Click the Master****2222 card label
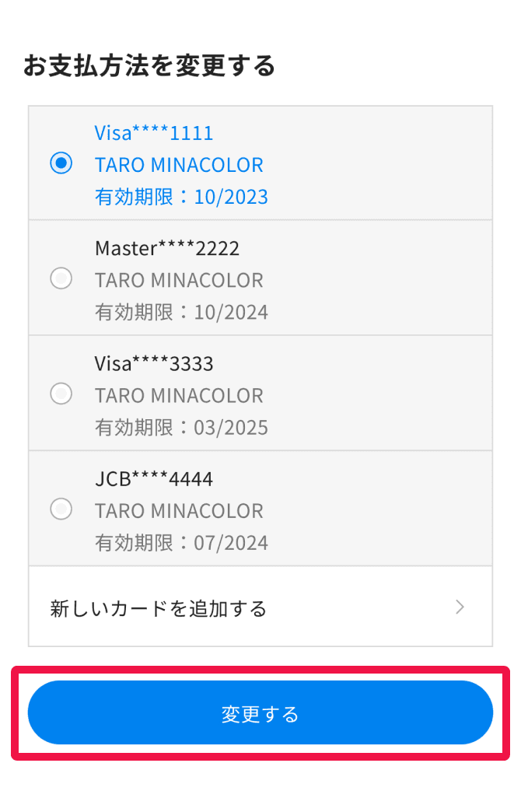521x812 pixels. pos(167,248)
